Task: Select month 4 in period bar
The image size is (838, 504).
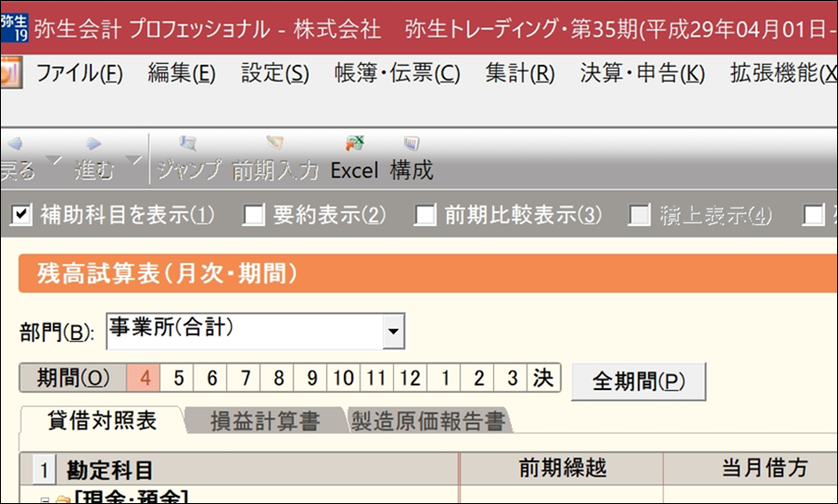Action: pos(144,378)
